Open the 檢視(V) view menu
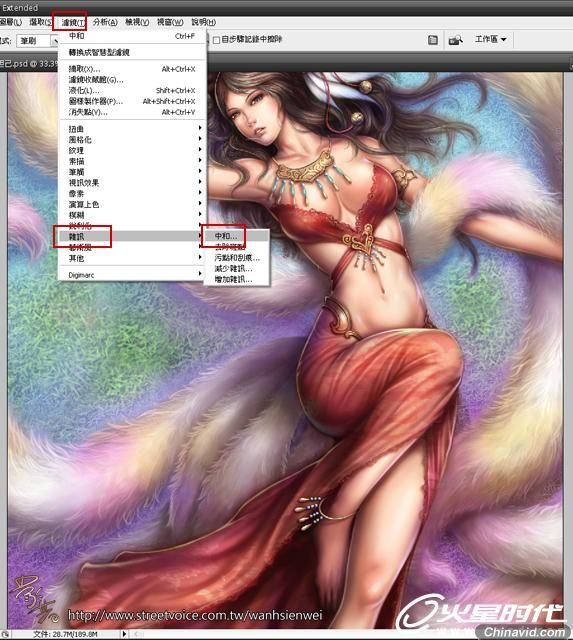Screen dimensions: 573x640 tap(137, 22)
